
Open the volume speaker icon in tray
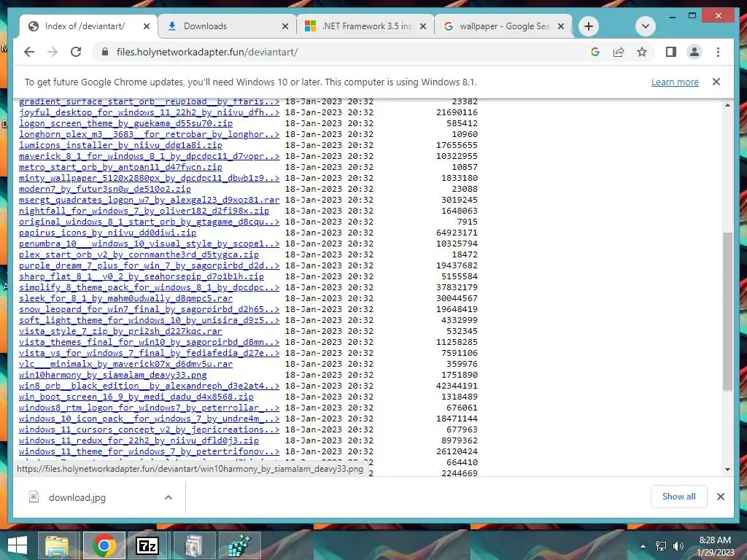tap(678, 546)
